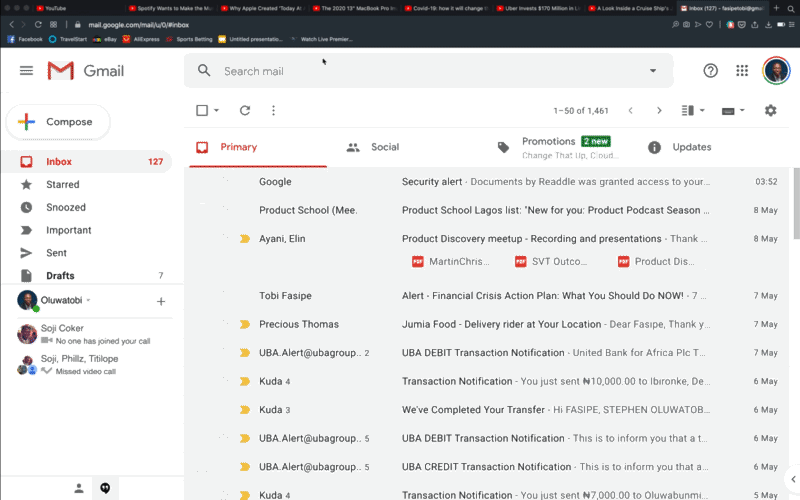Refresh the inbox
Image resolution: width=800 pixels, height=500 pixels.
pos(245,110)
